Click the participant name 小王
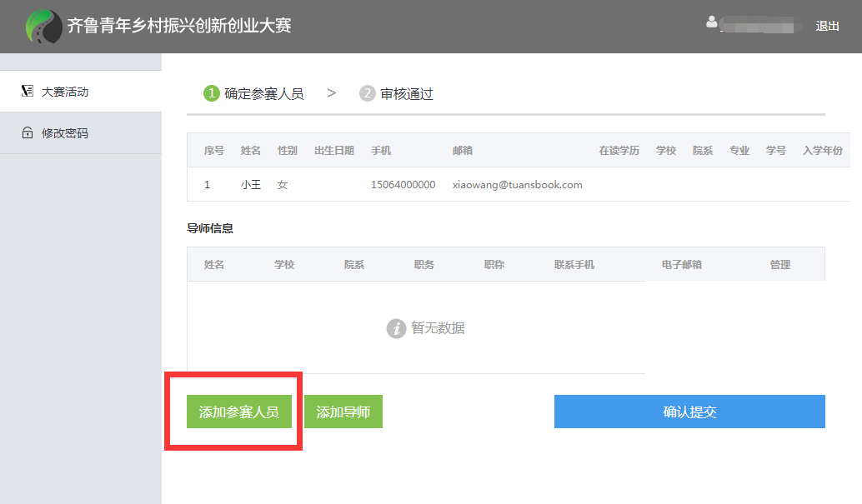 [251, 185]
